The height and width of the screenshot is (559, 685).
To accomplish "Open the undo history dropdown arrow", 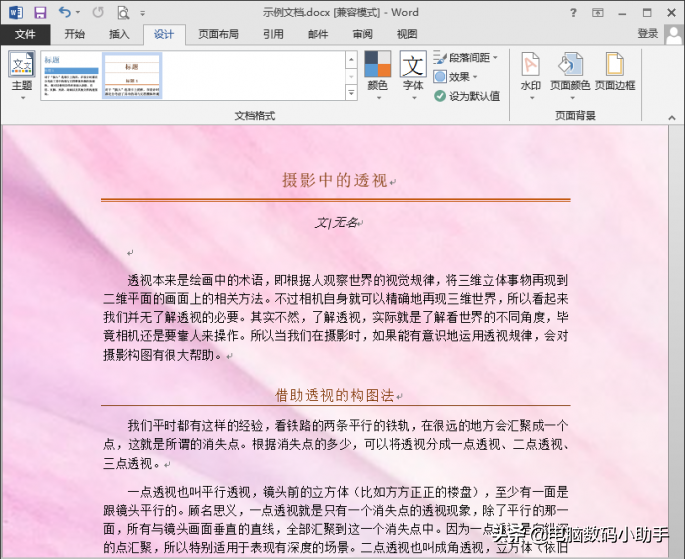I will [78, 12].
